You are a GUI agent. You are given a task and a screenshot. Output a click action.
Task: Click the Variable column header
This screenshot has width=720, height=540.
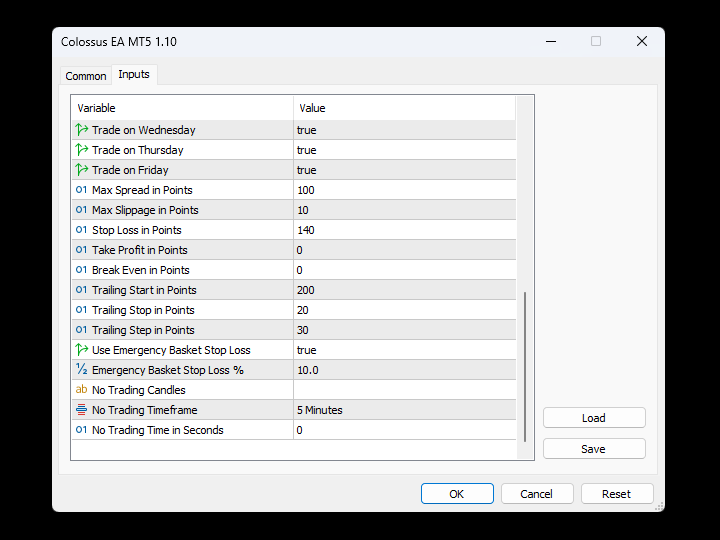coord(183,108)
